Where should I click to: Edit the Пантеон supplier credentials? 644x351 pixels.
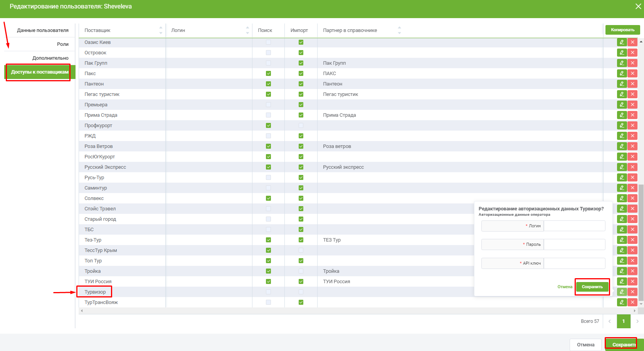[622, 84]
